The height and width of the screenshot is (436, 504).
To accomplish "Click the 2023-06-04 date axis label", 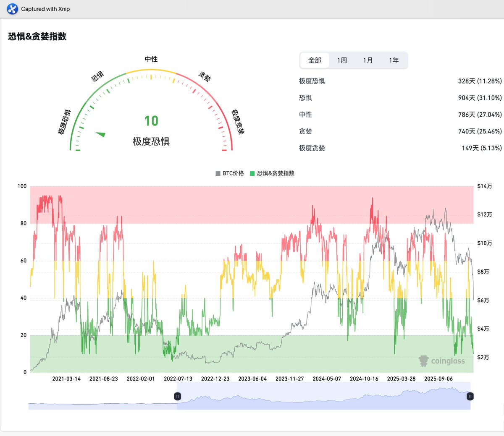I will [x=252, y=379].
